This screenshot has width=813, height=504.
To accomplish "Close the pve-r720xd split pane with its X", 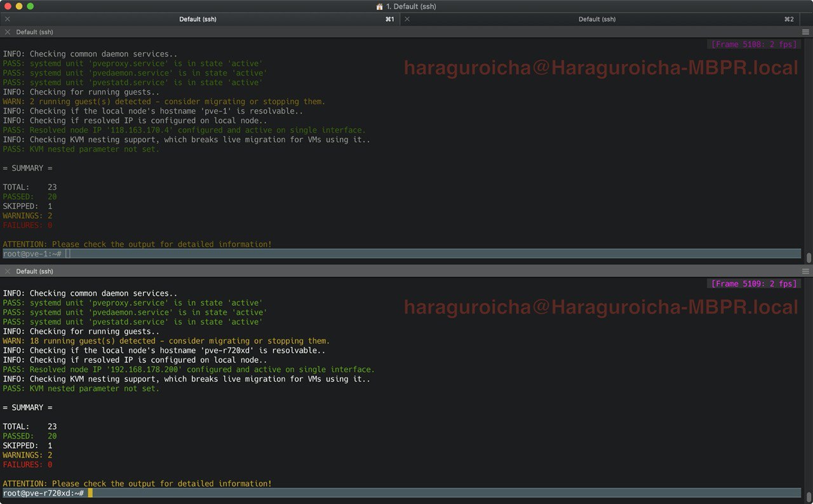I will click(x=8, y=271).
